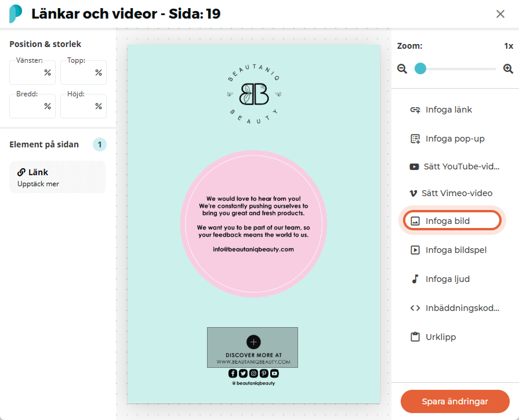519x420 pixels.
Task: Click the Twitter icon on the page
Action: [x=244, y=373]
